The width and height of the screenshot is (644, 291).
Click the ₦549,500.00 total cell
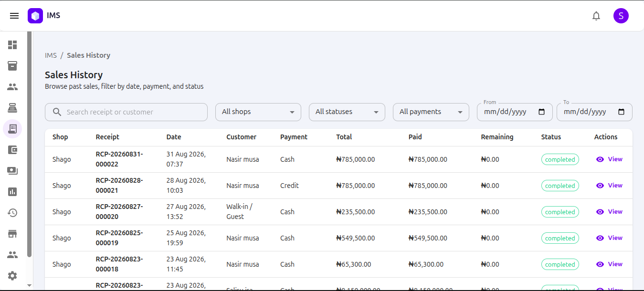click(356, 238)
